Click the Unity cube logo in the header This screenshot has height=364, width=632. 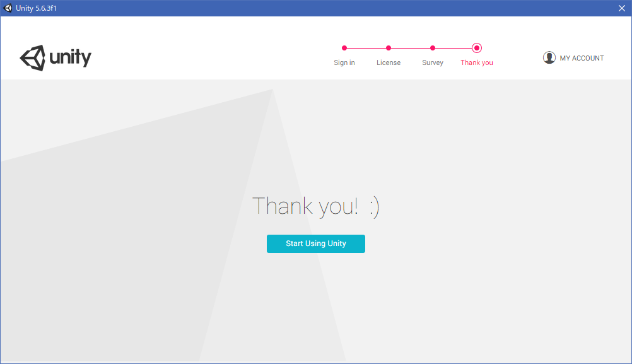coord(33,58)
